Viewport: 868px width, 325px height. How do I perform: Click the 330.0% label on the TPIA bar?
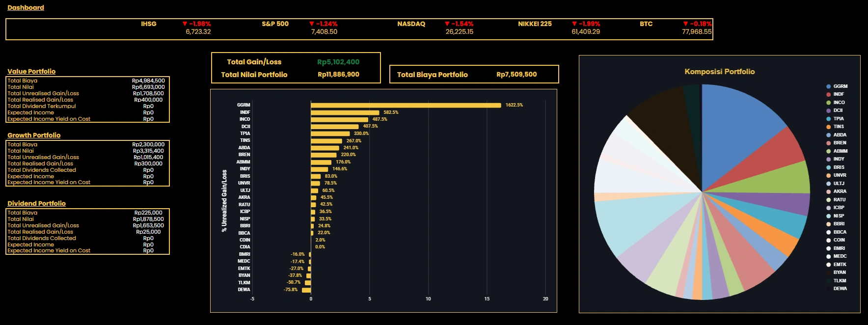pyautogui.click(x=361, y=134)
